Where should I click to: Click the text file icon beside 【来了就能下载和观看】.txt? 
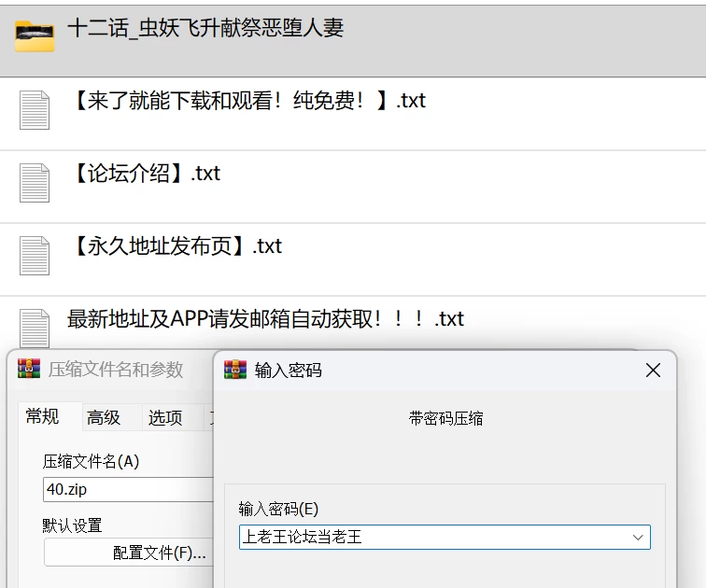[35, 110]
